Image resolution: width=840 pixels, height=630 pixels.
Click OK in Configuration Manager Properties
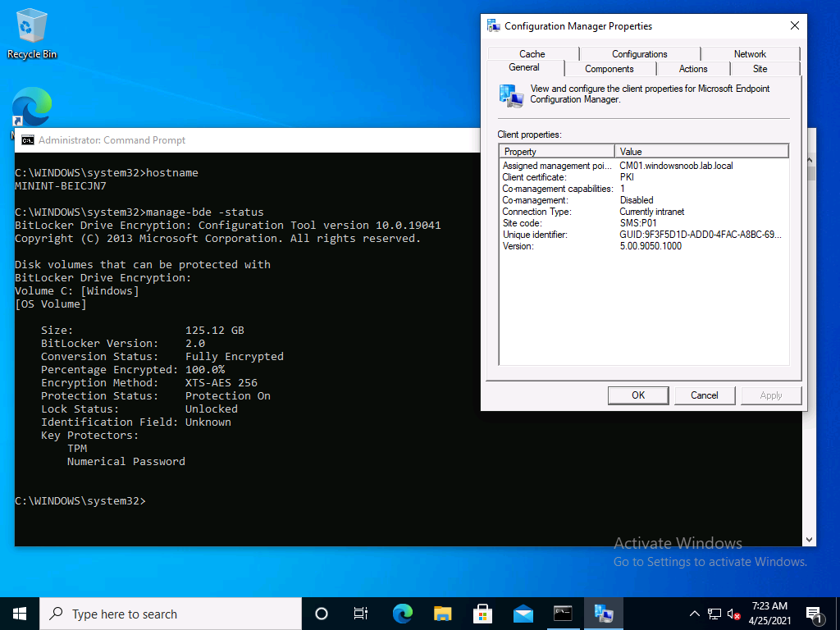pyautogui.click(x=638, y=395)
